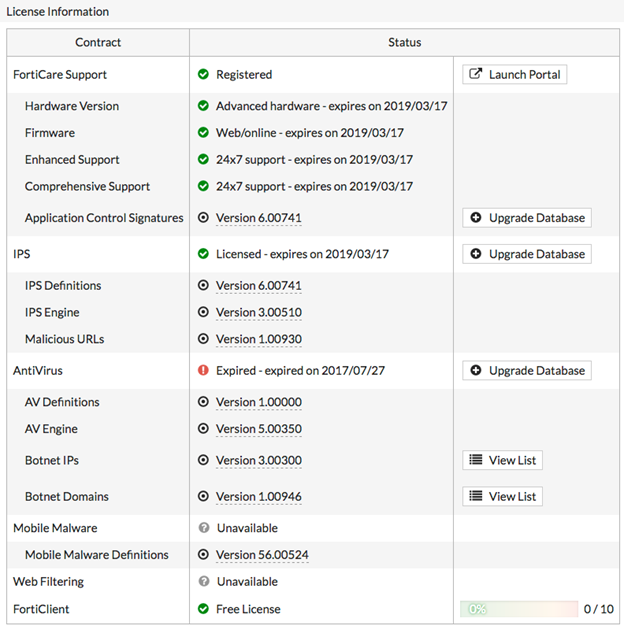624x633 pixels.
Task: Open View List for Botnet Domains
Action: pos(502,497)
